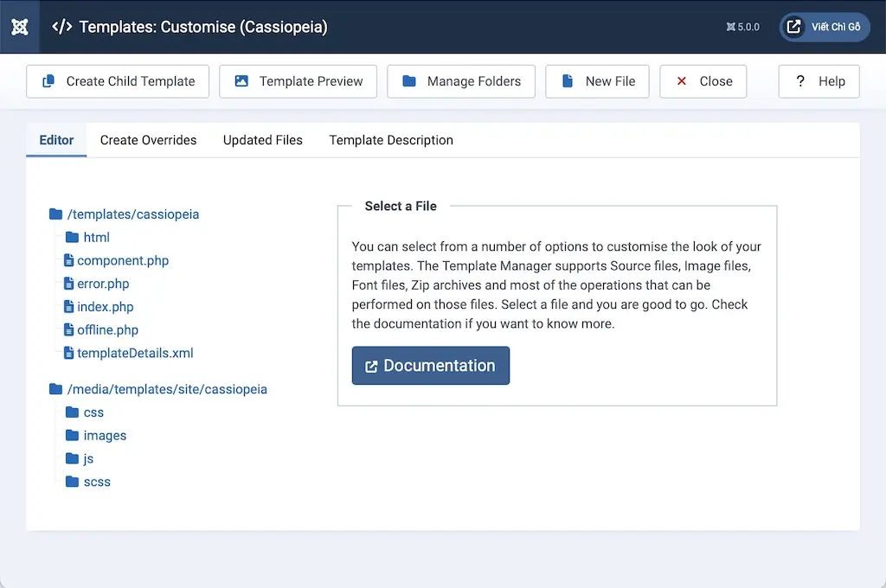This screenshot has height=588, width=886.
Task: Open site via external link user icon
Action: pyautogui.click(x=793, y=27)
